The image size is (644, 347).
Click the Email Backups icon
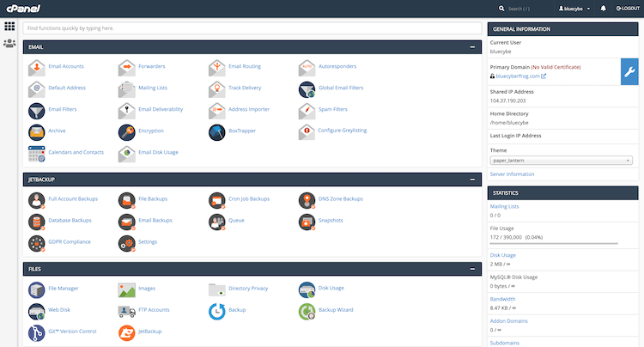tap(126, 222)
